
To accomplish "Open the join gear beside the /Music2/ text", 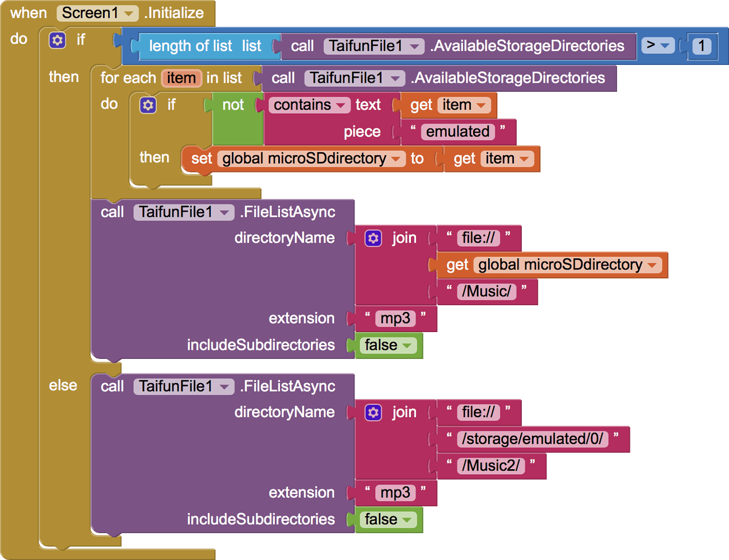I will (373, 413).
